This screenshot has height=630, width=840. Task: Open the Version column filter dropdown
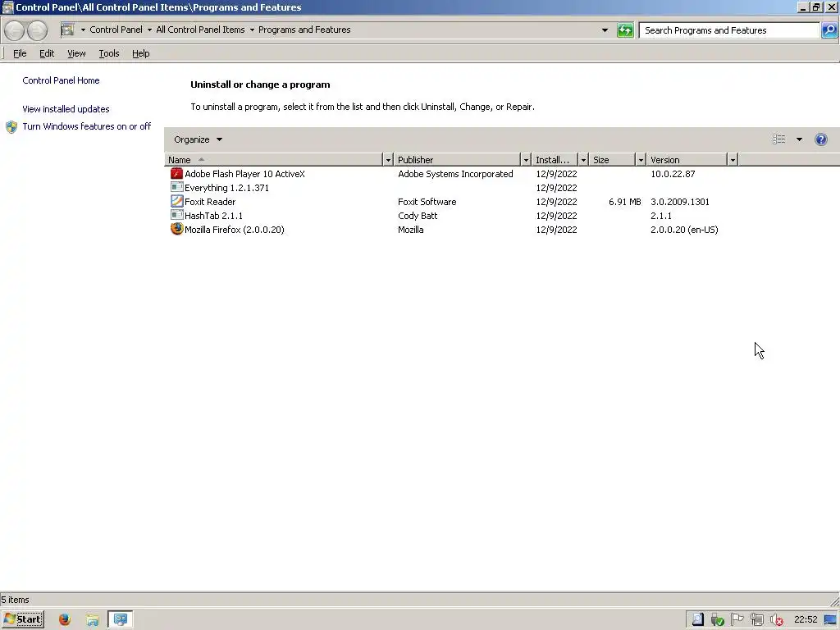733,160
